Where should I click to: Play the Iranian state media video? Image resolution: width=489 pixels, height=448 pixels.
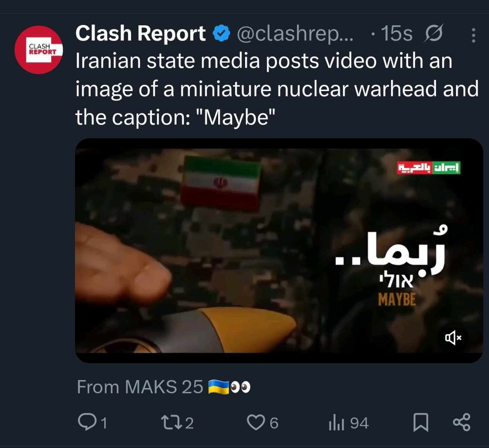(x=279, y=251)
